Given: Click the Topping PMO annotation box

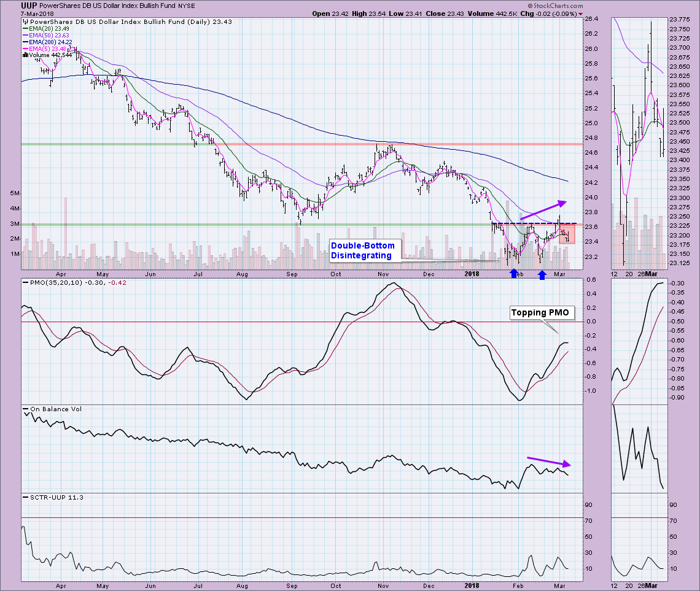Looking at the screenshot, I should (x=541, y=312).
